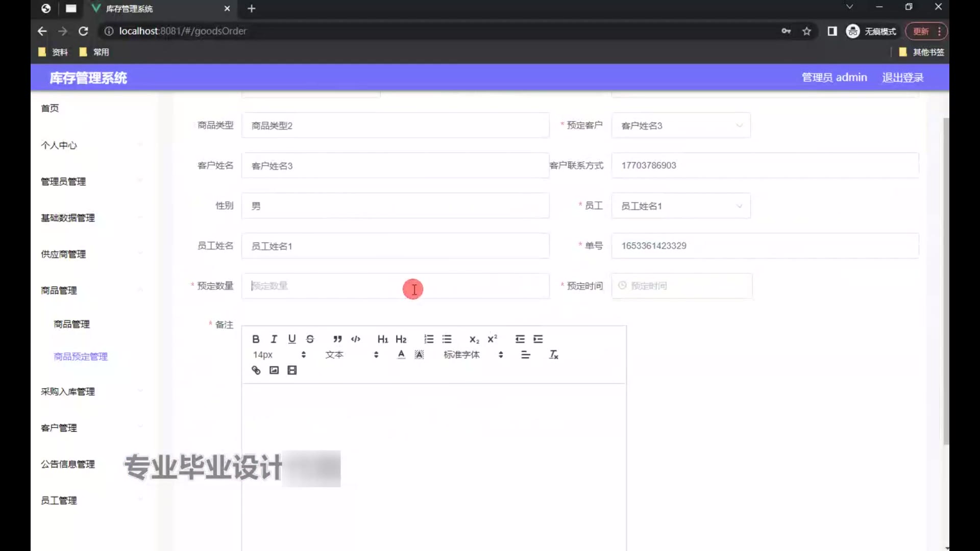
Task: Open the text color picker (A icon)
Action: click(401, 355)
